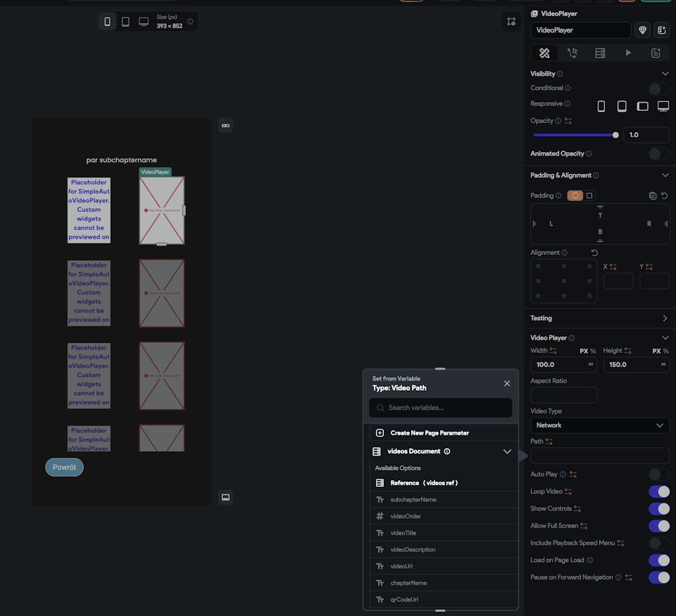The height and width of the screenshot is (616, 676).
Task: Select videoUrl from the variable list
Action: [401, 566]
